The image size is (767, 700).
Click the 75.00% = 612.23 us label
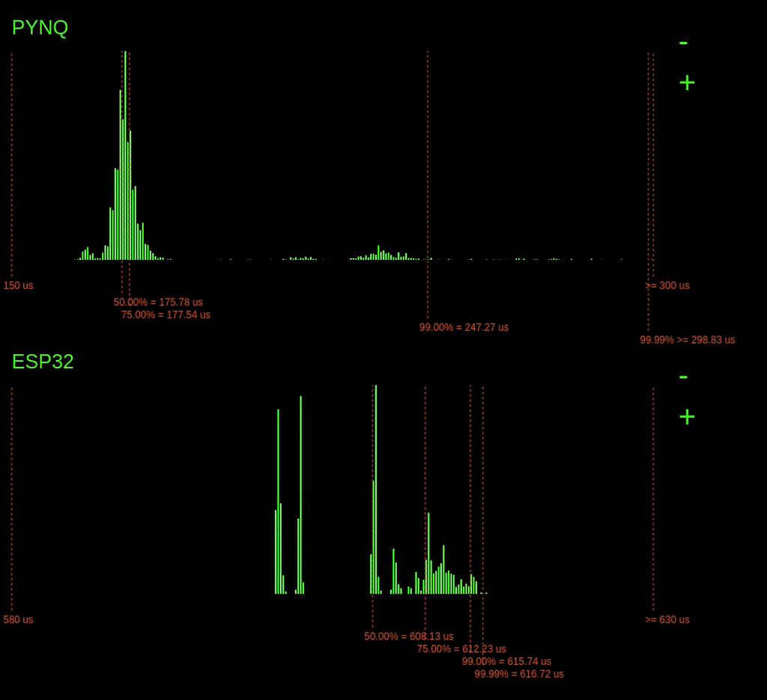[x=461, y=649]
